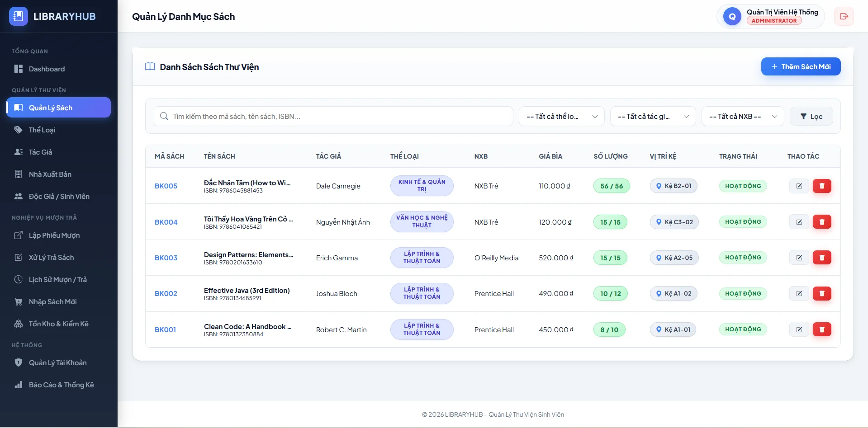
Task: Click the shield icon for Quản Lý Tài Khoản
Action: [x=19, y=362]
